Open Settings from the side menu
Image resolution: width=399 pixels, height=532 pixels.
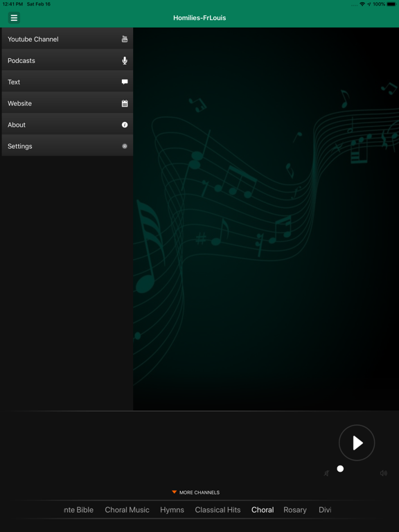point(67,146)
